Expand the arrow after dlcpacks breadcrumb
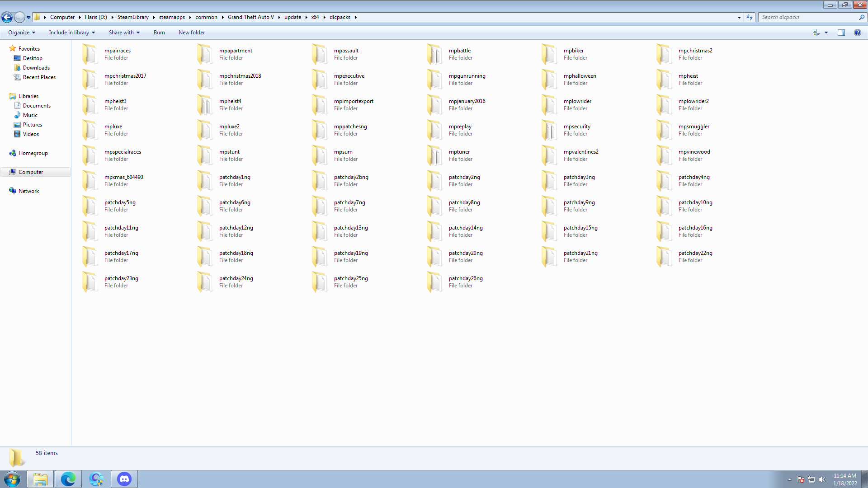Viewport: 868px width, 488px height. coord(355,17)
